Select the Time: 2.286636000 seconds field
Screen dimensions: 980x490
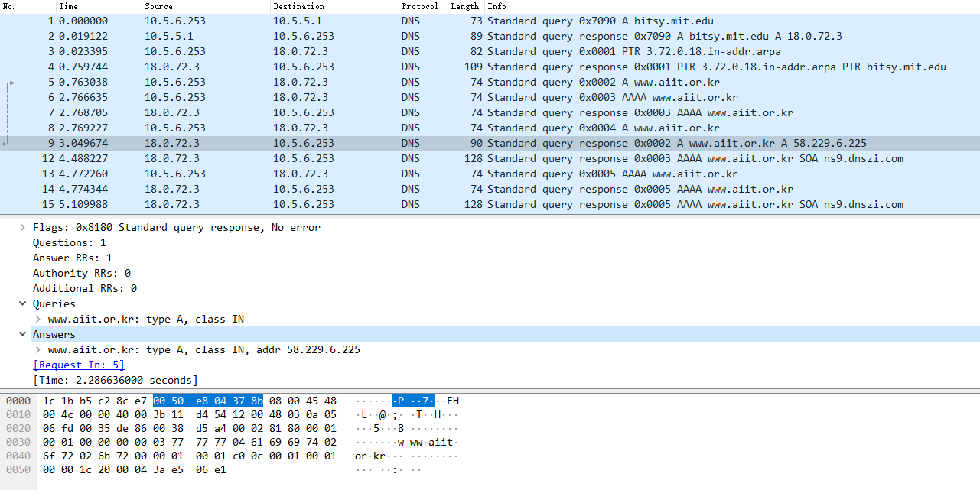pyautogui.click(x=116, y=380)
